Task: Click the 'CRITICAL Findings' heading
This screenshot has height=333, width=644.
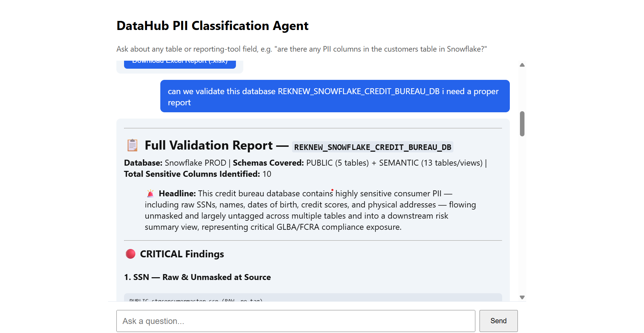Action: 182,254
